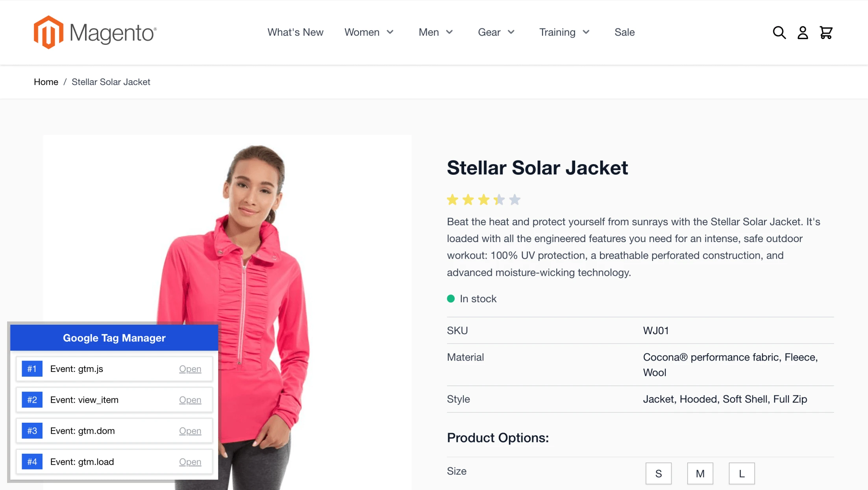Click the #3 gtm.dom event badge
Screen dimensions: 868x490
[x=32, y=431]
